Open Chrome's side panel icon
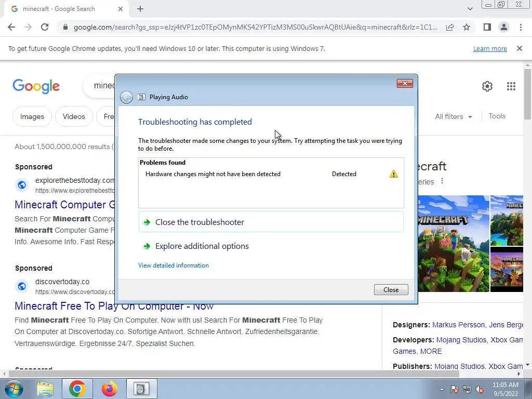Image resolution: width=532 pixels, height=399 pixels. 487,27
